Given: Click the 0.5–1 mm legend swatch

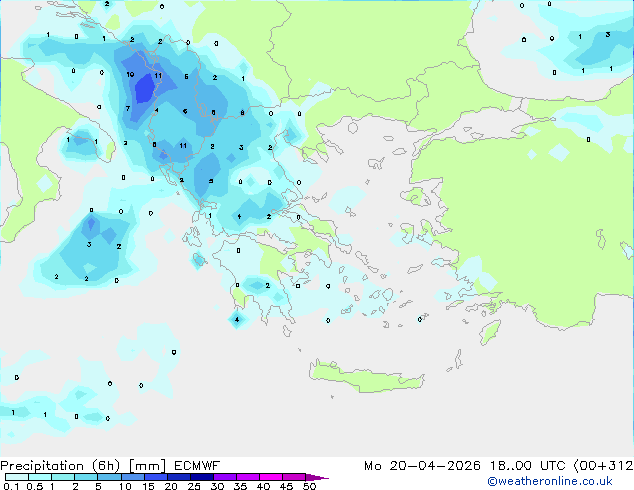Looking at the screenshot, I should point(40,477).
